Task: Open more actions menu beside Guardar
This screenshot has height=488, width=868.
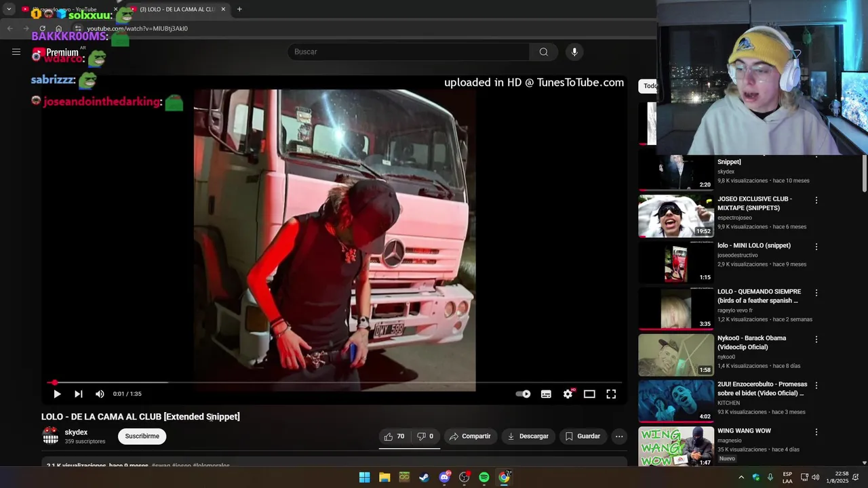Action: click(619, 436)
